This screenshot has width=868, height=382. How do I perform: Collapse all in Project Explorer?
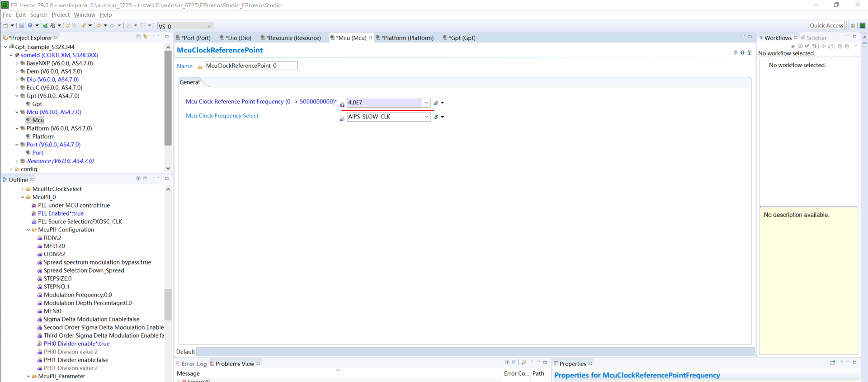(x=138, y=37)
